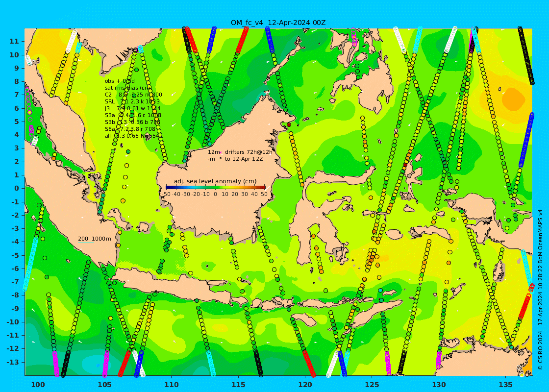Click latitude axis label -9

[15, 309]
